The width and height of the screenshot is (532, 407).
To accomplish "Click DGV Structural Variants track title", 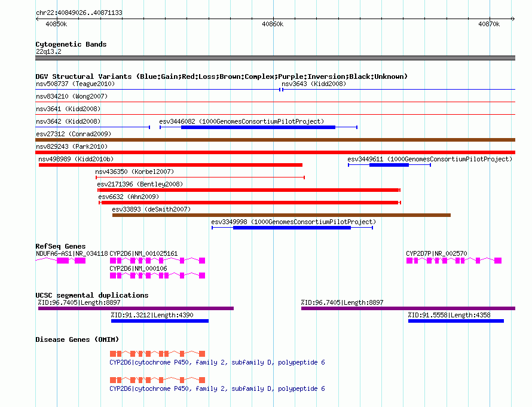I will [x=222, y=76].
